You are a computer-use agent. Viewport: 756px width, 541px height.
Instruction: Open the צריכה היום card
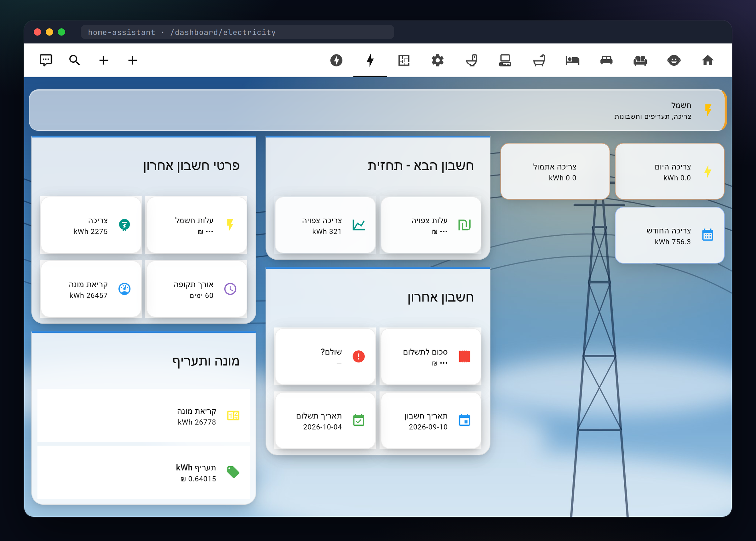click(669, 171)
